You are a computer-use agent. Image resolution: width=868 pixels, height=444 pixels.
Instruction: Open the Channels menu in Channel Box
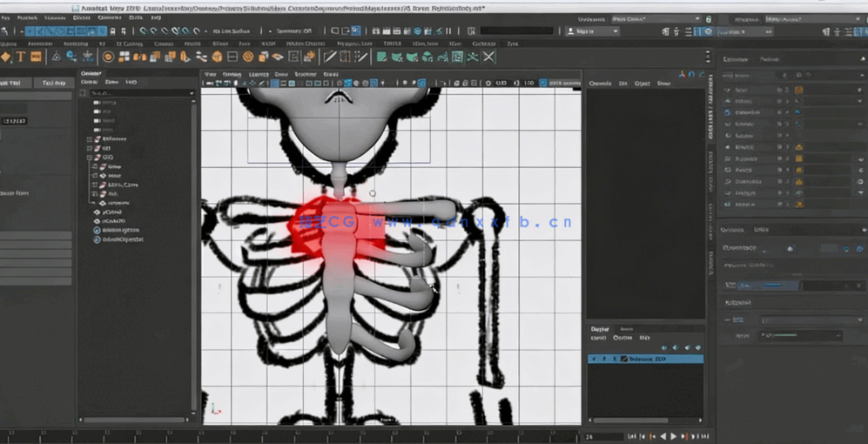pos(600,84)
